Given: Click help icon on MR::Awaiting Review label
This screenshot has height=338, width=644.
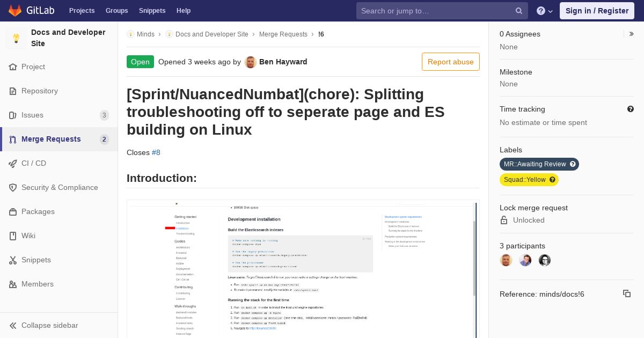Looking at the screenshot, I should [573, 164].
